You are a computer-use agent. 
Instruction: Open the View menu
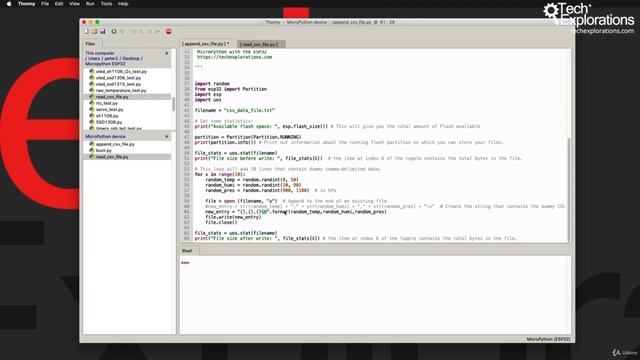(74, 4)
